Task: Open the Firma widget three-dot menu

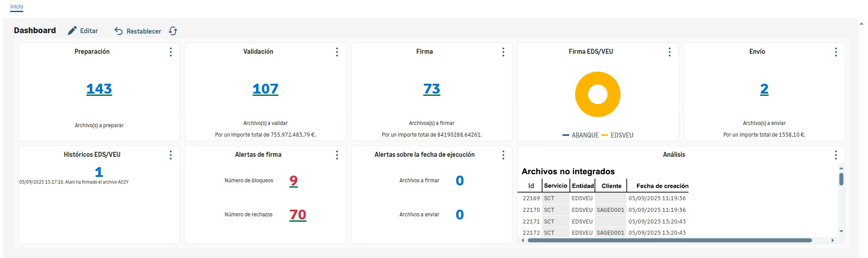Action: 503,52
